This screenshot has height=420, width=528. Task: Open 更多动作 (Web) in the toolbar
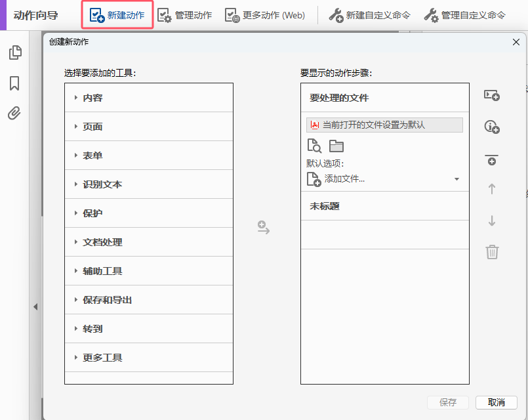(265, 15)
